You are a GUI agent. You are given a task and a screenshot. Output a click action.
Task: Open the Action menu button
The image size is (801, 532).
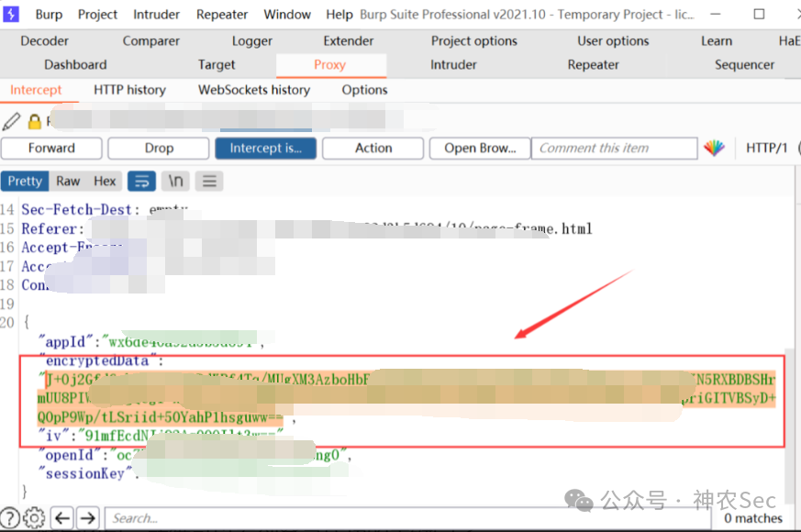(373, 148)
